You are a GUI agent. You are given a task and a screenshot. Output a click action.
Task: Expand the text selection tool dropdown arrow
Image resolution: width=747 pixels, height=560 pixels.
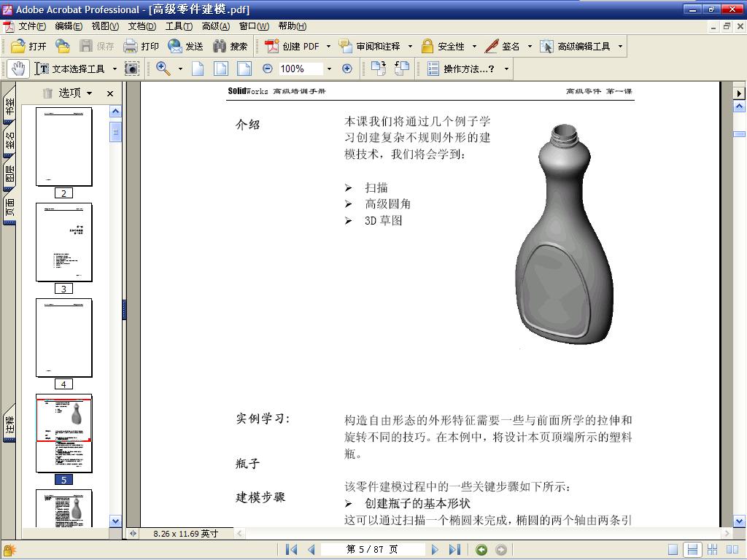[115, 69]
